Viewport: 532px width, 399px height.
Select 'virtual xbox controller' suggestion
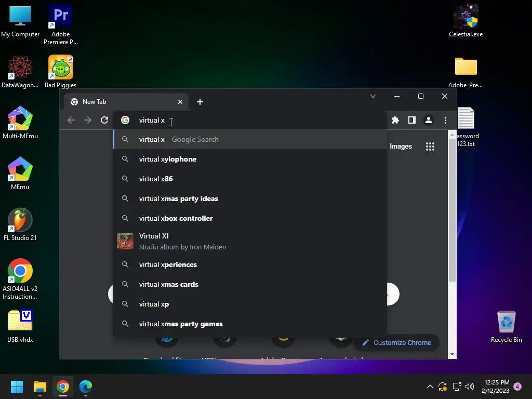pos(250,218)
